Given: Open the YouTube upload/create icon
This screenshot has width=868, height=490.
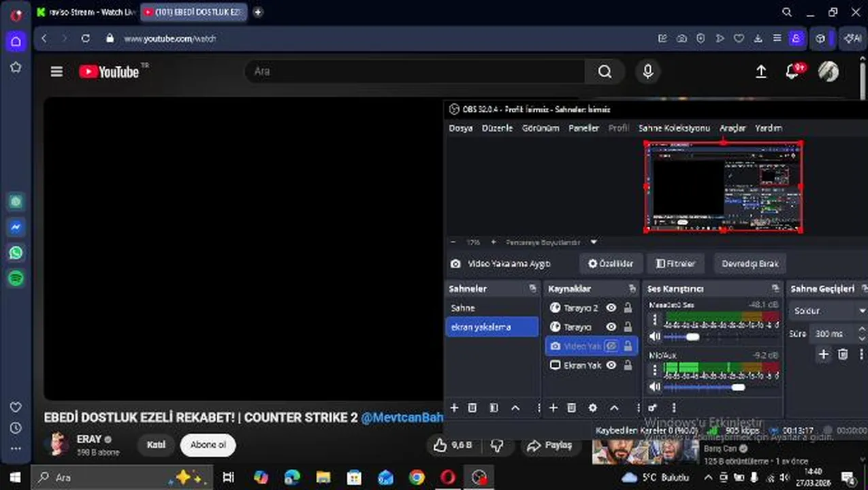Looking at the screenshot, I should click(761, 71).
